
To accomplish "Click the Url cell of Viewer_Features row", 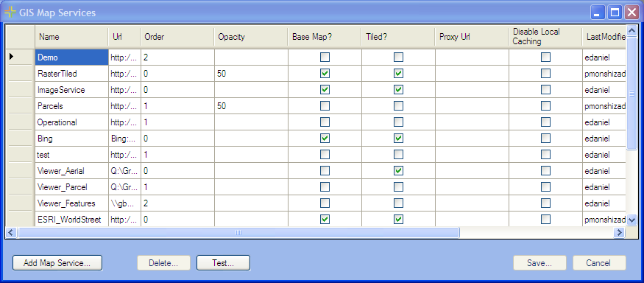I will pos(124,203).
